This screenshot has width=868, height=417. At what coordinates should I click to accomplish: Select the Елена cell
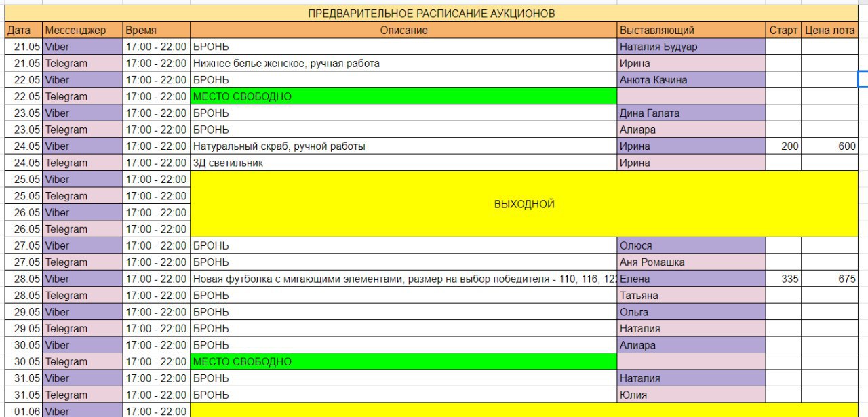point(692,279)
